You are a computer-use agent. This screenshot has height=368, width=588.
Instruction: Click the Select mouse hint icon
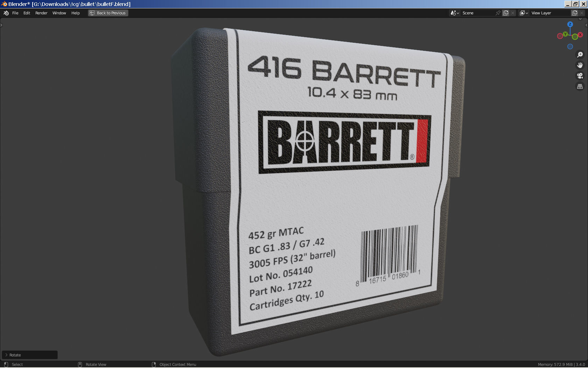[6, 364]
